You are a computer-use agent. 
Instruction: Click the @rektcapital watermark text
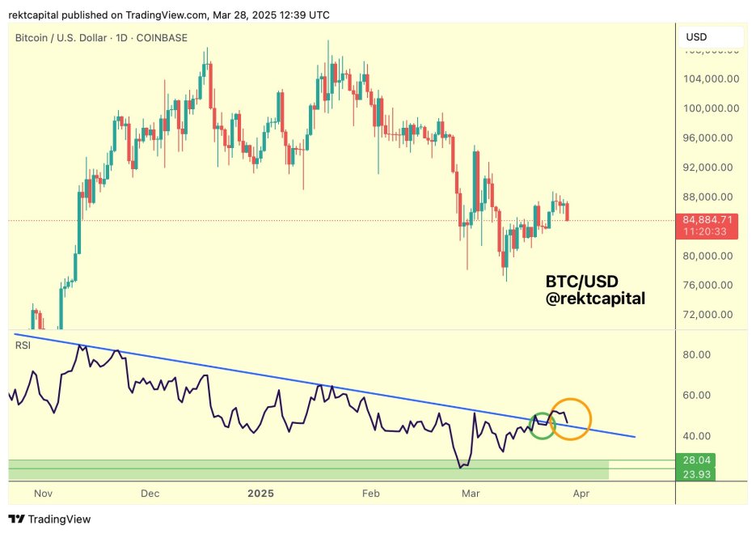point(595,299)
